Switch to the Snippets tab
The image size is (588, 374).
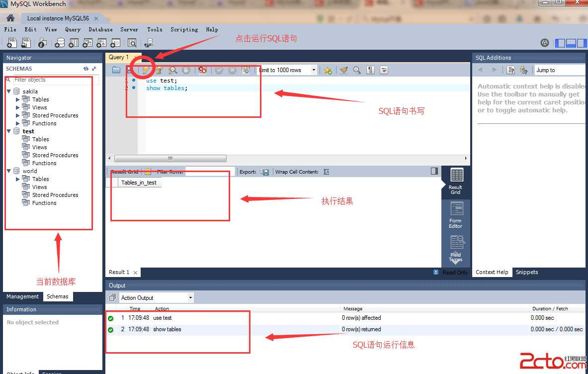[526, 273]
